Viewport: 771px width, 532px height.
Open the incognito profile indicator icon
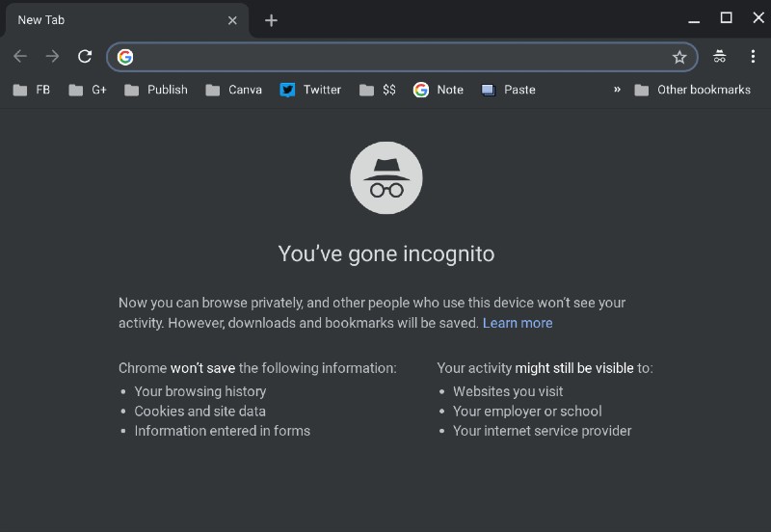[719, 57]
